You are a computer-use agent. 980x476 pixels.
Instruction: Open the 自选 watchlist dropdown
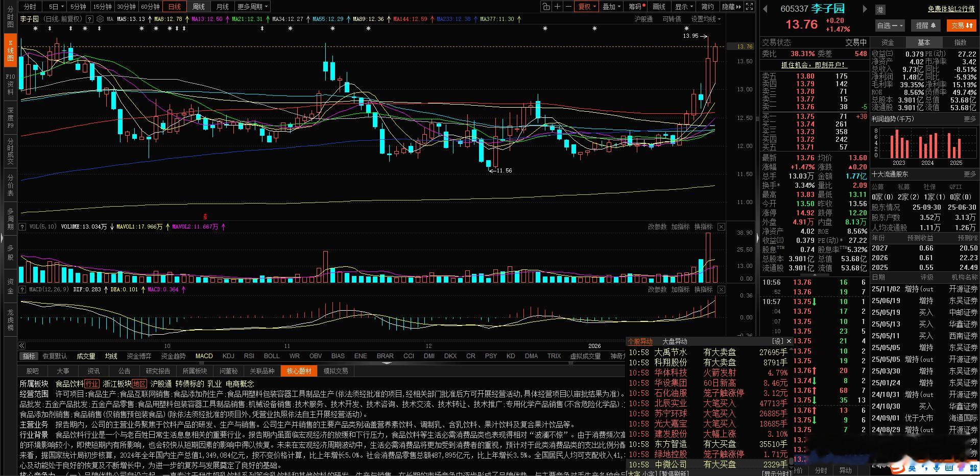[x=890, y=25]
